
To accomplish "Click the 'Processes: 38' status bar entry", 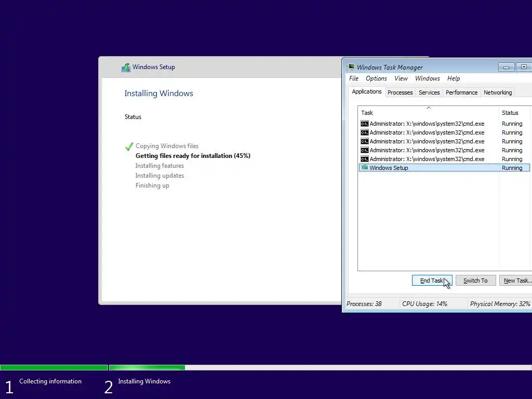I will point(364,303).
